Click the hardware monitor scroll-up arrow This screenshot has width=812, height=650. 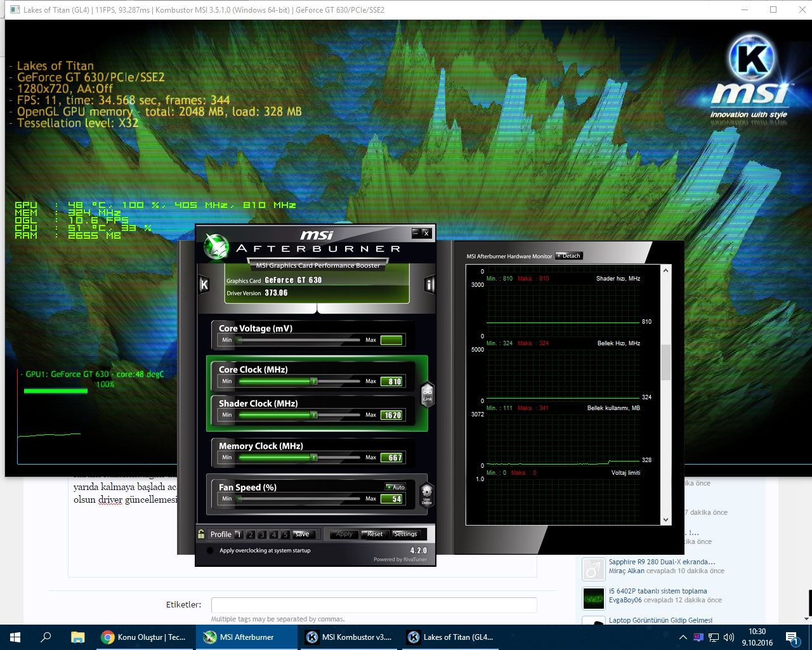665,270
